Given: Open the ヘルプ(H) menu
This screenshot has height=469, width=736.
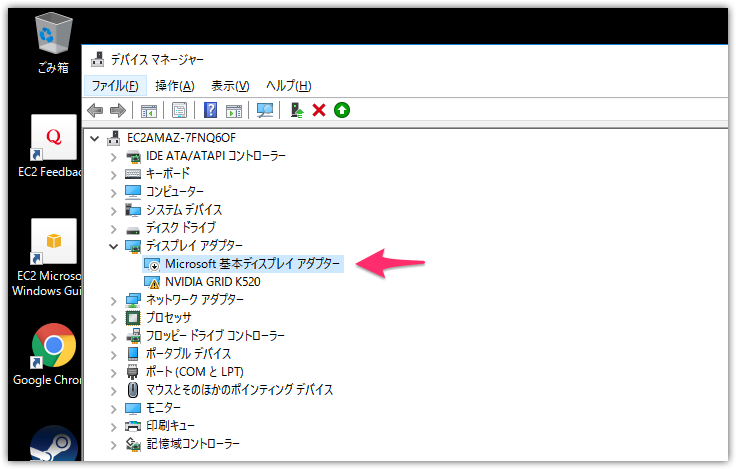Looking at the screenshot, I should pos(288,85).
